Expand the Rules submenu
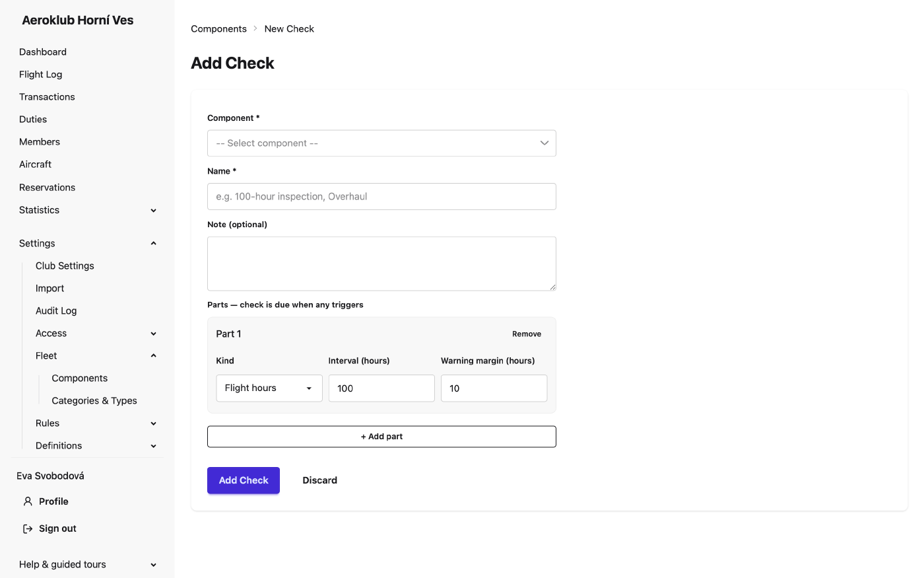 (x=153, y=423)
